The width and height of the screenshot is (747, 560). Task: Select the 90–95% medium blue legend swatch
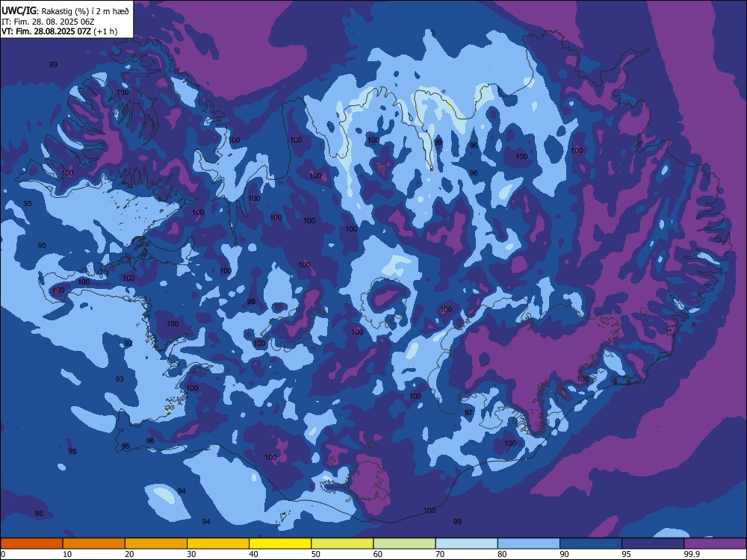[x=591, y=544]
